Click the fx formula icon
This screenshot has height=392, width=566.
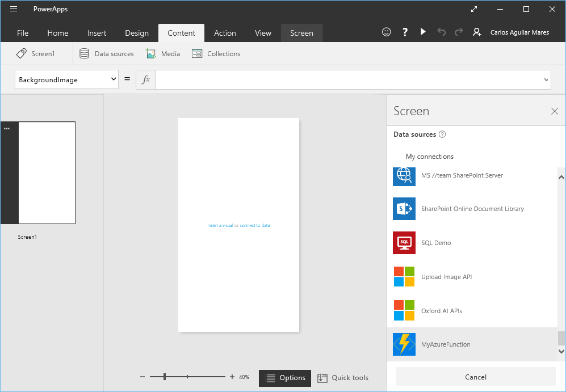click(x=145, y=79)
